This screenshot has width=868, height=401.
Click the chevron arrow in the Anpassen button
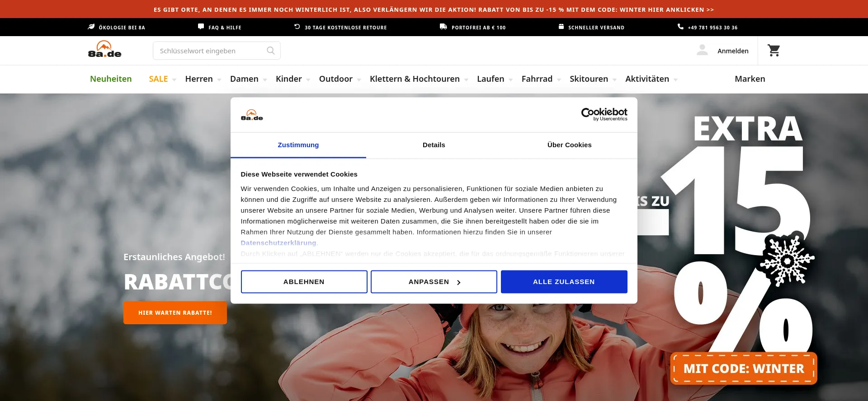pos(458,282)
